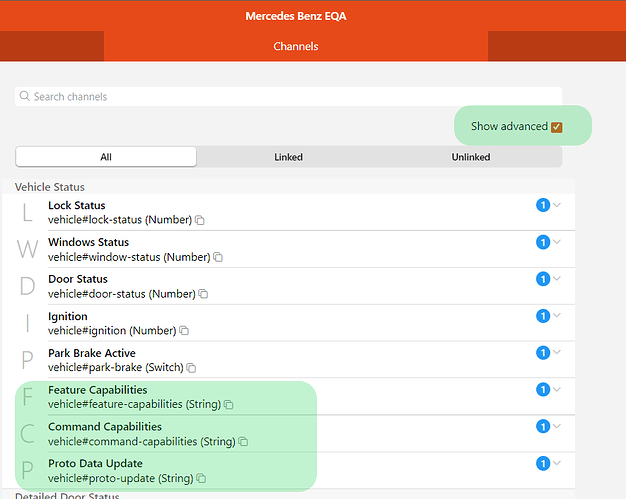Copy the vehicle#feature-capabilities channel ID
The image size is (626, 499).
pos(228,405)
